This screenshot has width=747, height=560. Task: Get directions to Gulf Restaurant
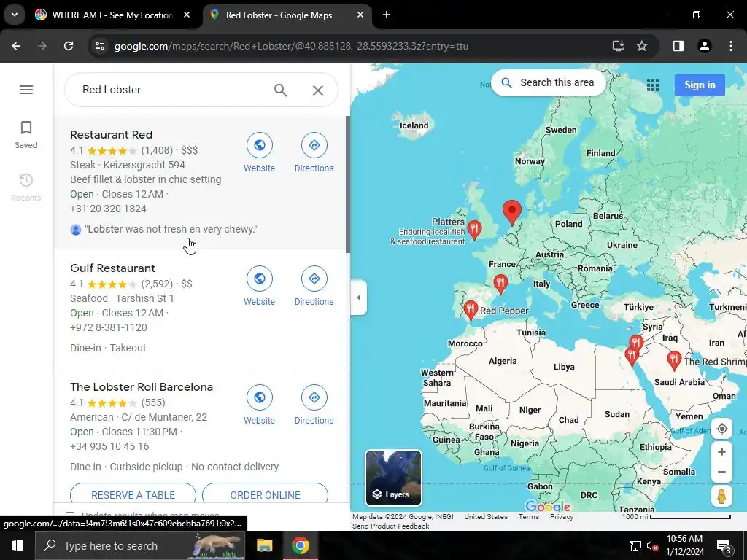[x=314, y=286]
